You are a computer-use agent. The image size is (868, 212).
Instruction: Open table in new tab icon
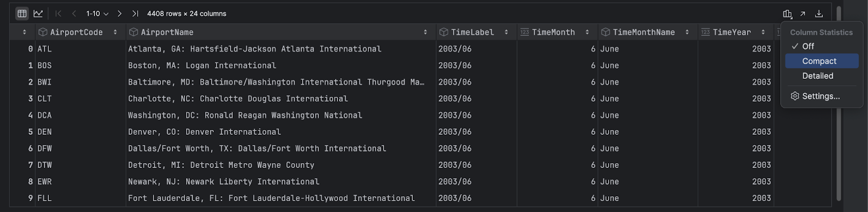point(803,14)
